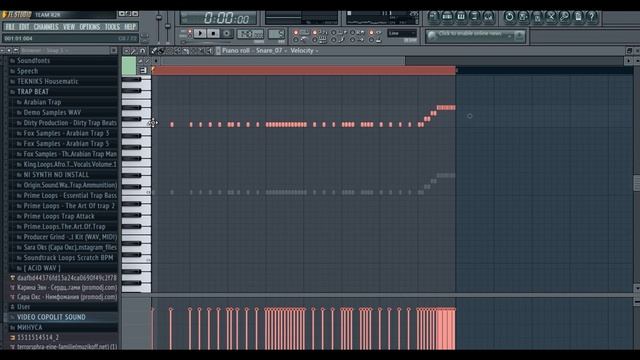Image resolution: width=640 pixels, height=360 pixels.
Task: Open the mixer view icon
Action: click(489, 17)
